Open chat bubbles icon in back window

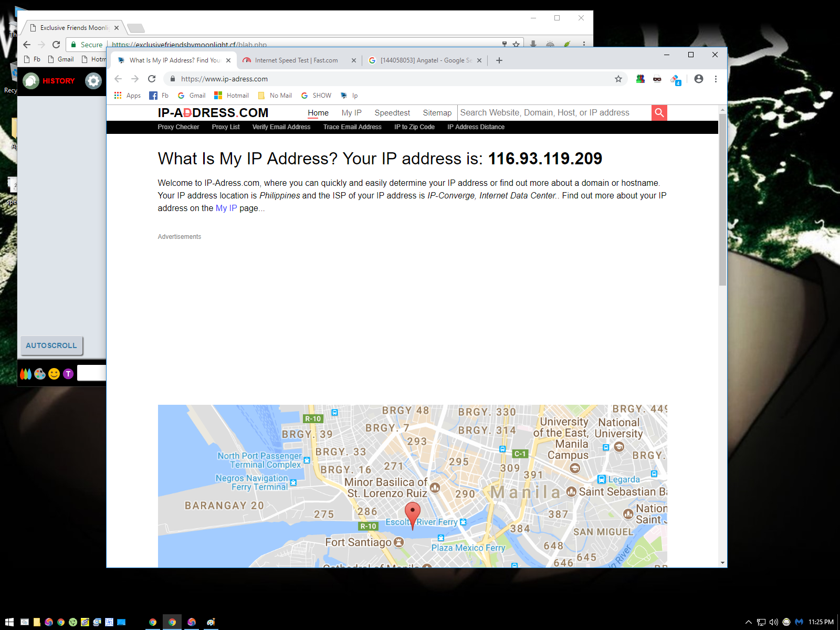coord(31,81)
